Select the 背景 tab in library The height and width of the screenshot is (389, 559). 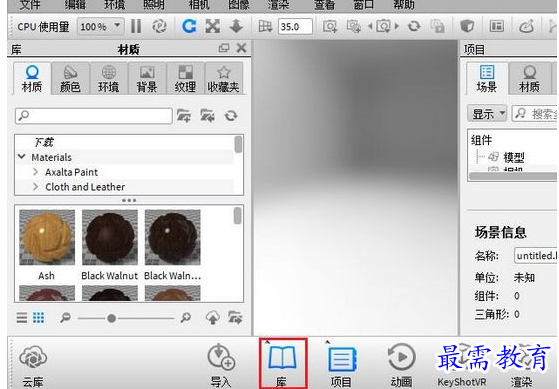pyautogui.click(x=147, y=78)
